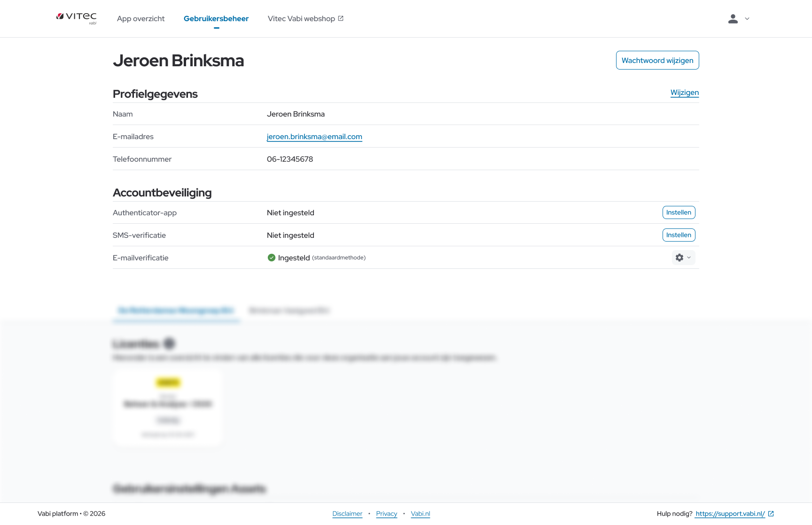The image size is (812, 525).
Task: Go to App overzicht
Action: pyautogui.click(x=141, y=19)
